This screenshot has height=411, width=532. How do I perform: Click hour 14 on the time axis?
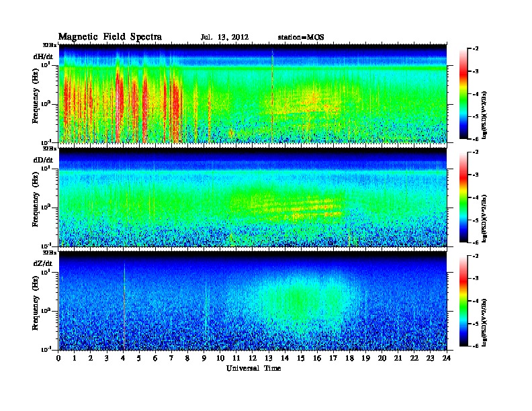285,359
